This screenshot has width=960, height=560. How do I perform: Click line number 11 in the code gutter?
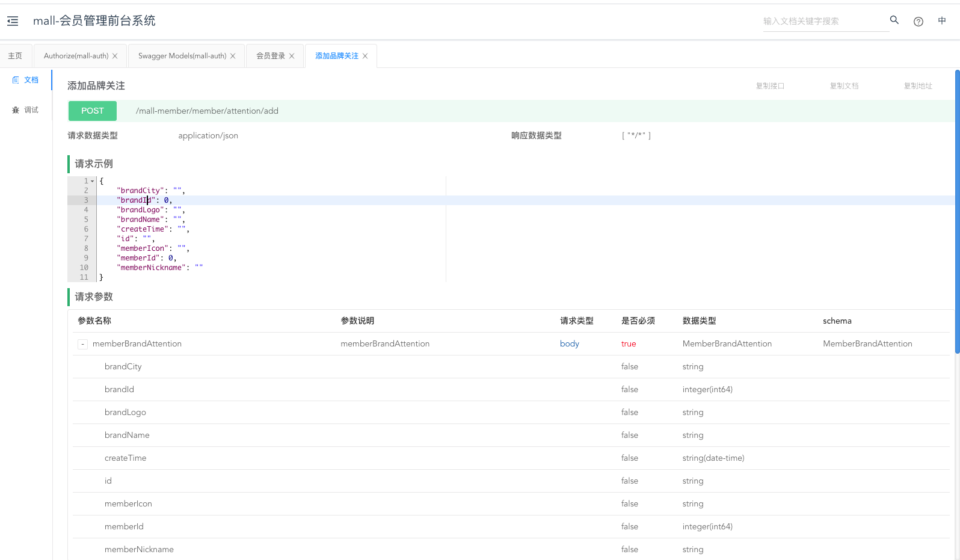84,277
